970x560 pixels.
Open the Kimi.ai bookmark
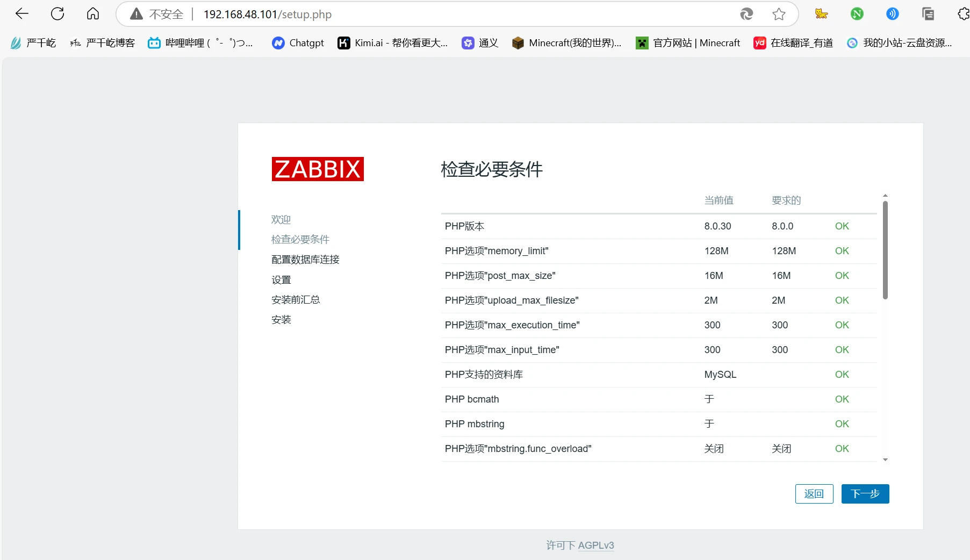tap(392, 43)
